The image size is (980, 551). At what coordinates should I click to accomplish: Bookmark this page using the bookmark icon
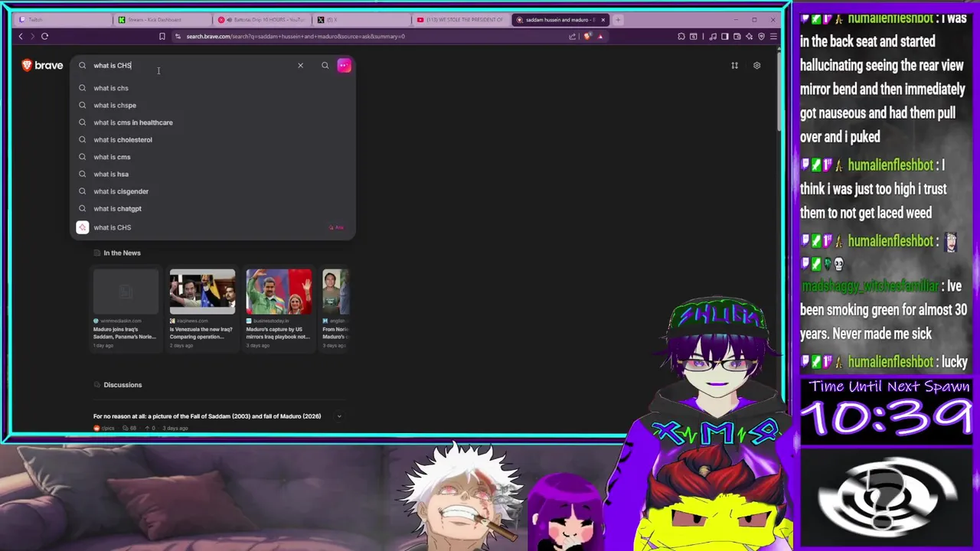162,36
